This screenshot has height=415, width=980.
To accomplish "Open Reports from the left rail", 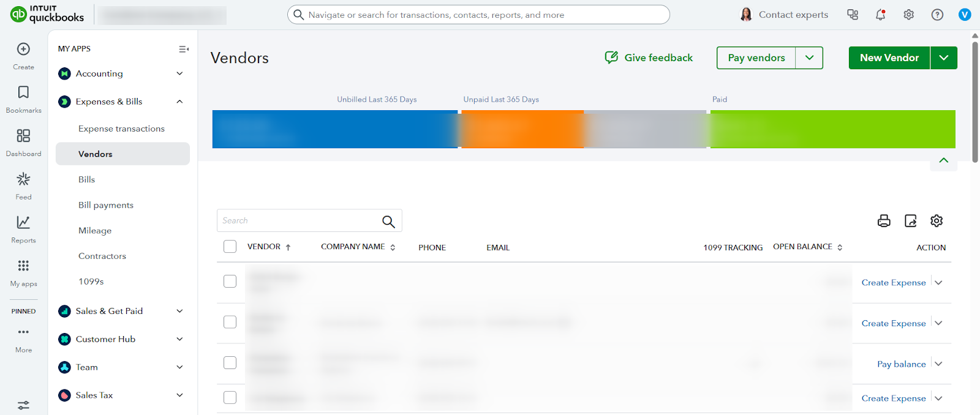I will (23, 229).
